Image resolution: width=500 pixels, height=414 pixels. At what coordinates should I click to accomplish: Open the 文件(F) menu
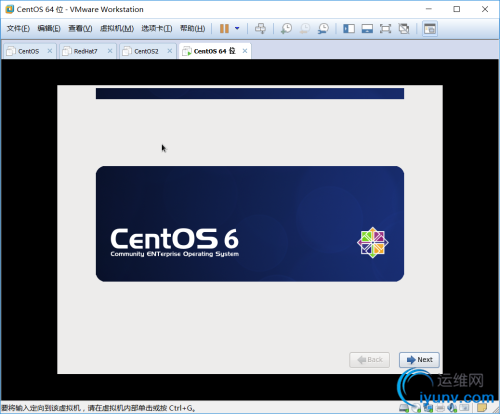pyautogui.click(x=18, y=29)
